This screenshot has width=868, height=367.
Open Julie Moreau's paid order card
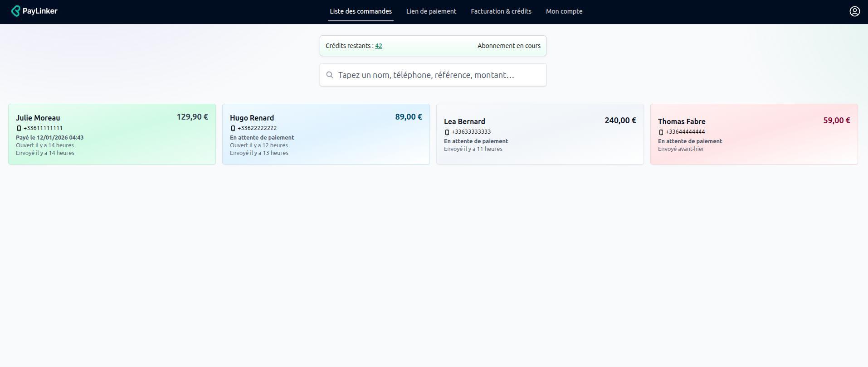112,134
